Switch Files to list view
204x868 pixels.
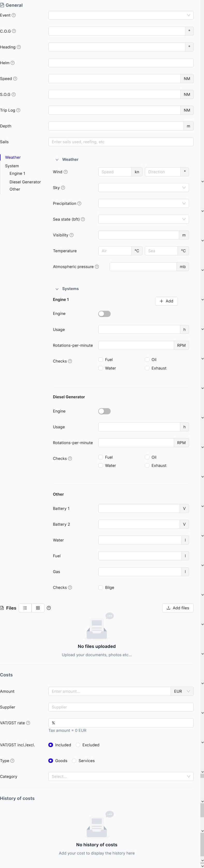click(25, 608)
